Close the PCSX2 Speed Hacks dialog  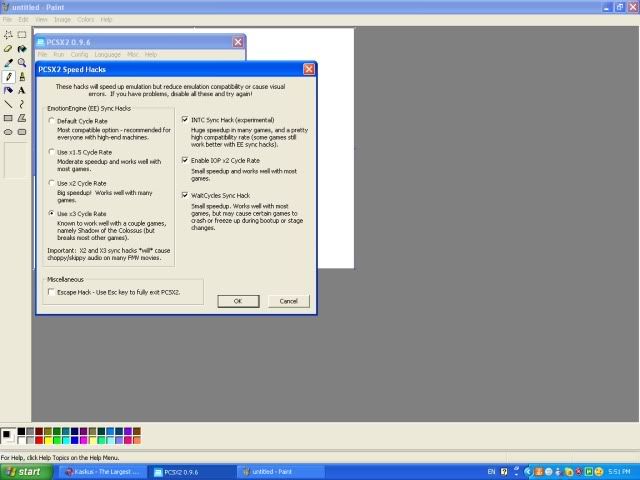[x=309, y=69]
